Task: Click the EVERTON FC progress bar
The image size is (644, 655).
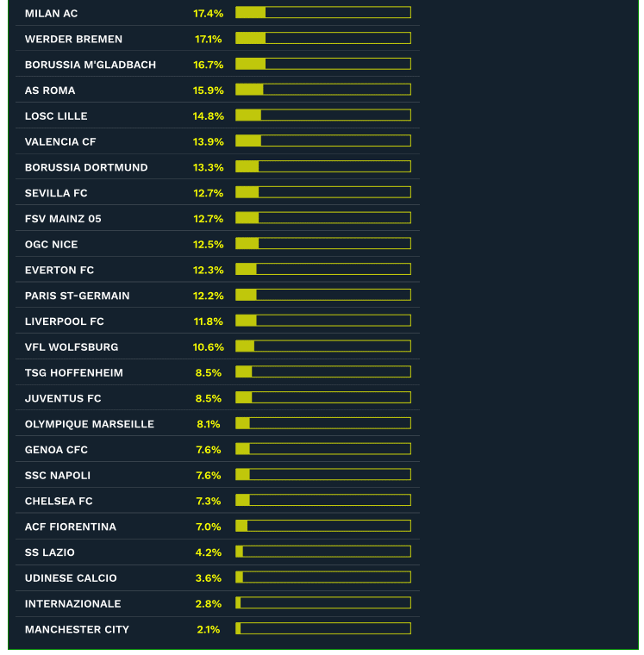Action: click(x=322, y=270)
